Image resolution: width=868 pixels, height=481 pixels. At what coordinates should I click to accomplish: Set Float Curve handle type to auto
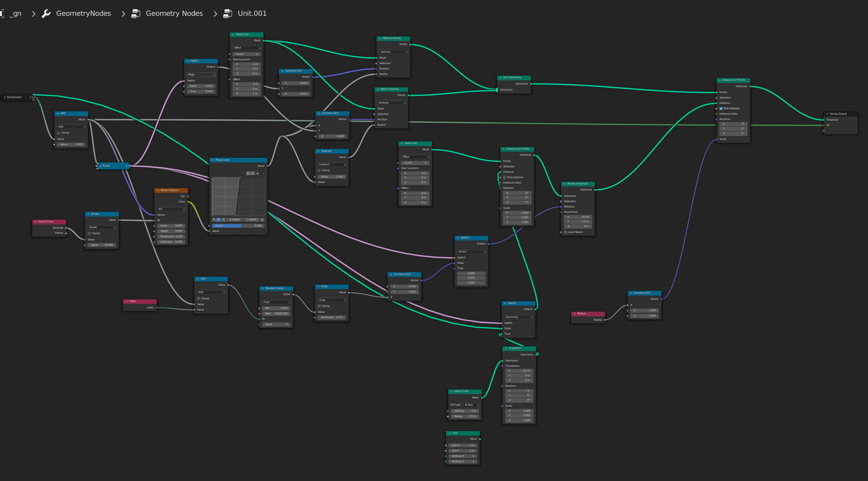tap(214, 220)
